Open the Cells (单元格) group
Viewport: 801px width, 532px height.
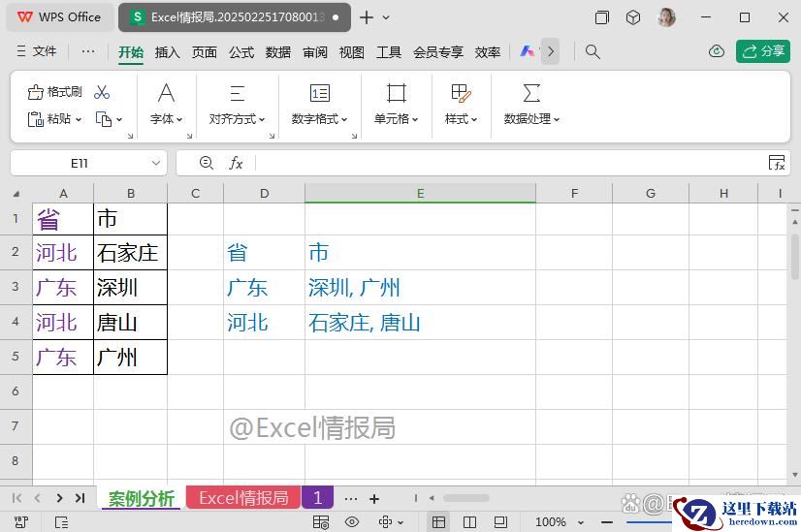click(x=397, y=105)
